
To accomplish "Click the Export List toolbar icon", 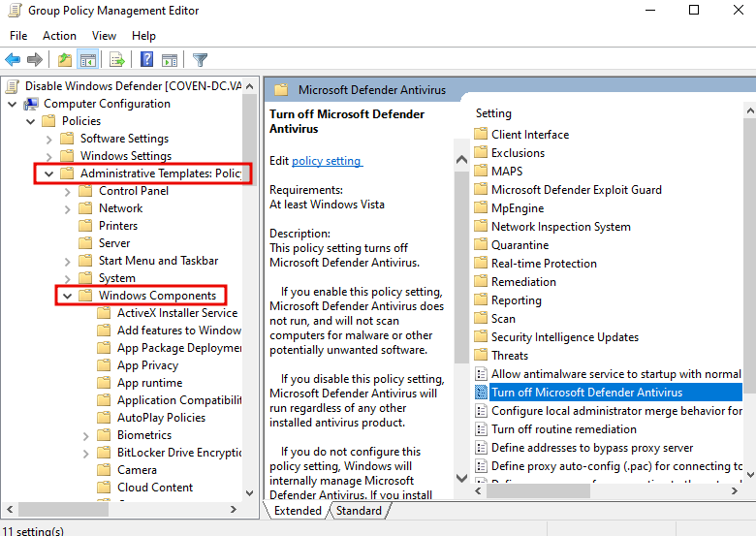I will (x=117, y=60).
